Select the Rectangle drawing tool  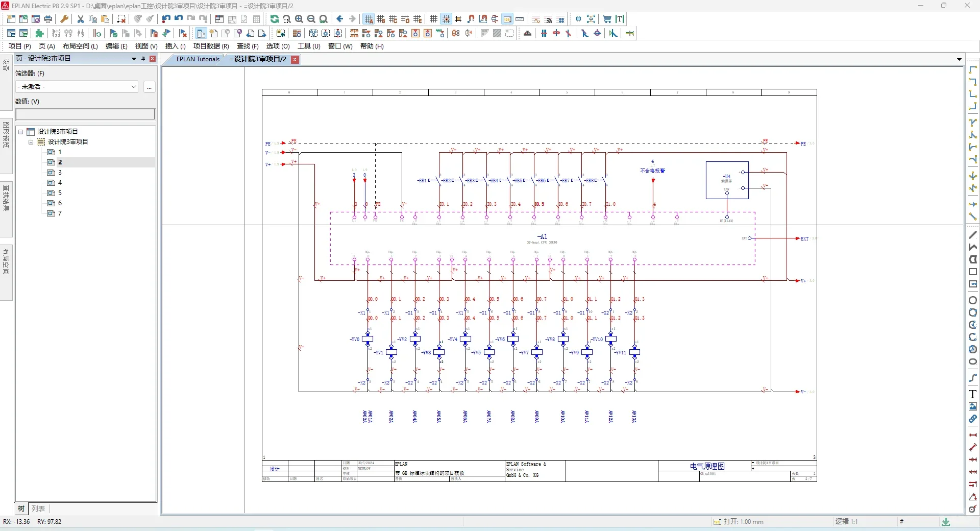click(x=973, y=272)
